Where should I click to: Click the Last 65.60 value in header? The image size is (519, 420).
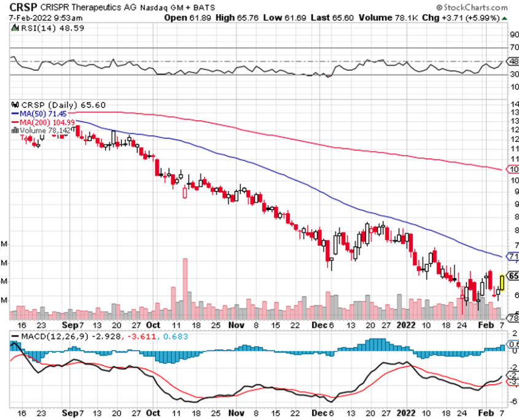332,18
